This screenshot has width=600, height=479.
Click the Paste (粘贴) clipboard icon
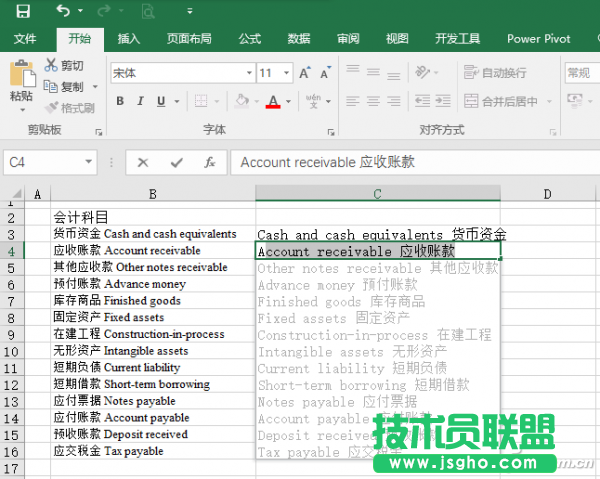[20, 79]
